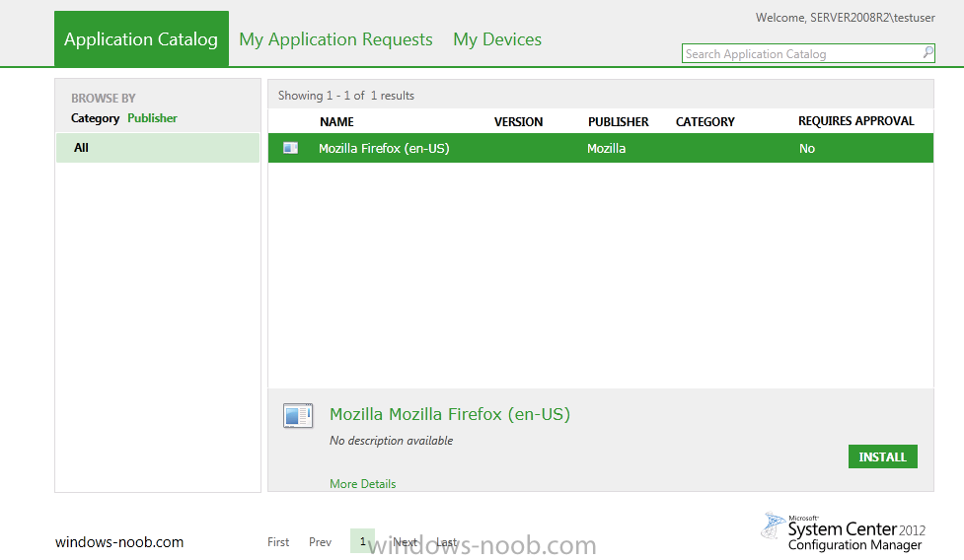This screenshot has width=964, height=560.
Task: Open the Application Catalog tab
Action: 141,38
